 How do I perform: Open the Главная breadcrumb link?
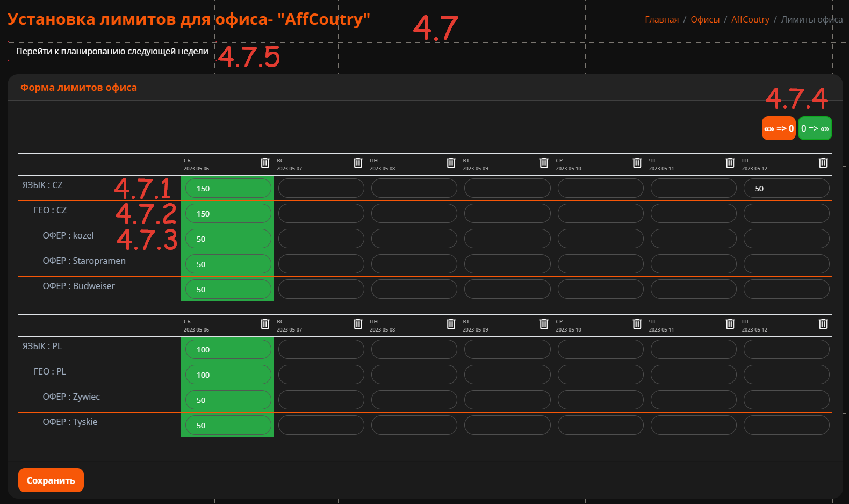661,19
